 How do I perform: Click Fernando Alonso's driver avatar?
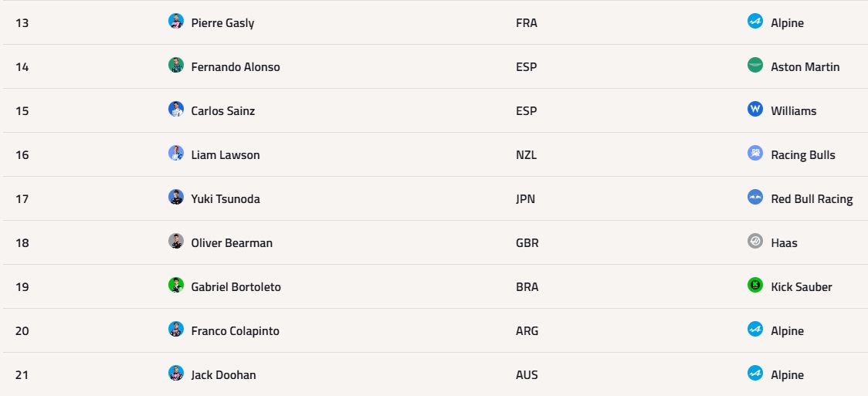point(176,66)
